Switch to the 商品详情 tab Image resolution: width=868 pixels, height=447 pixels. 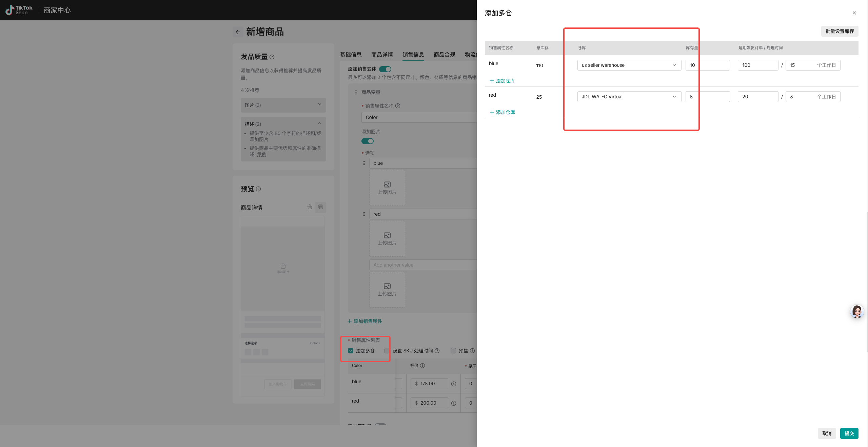(382, 55)
